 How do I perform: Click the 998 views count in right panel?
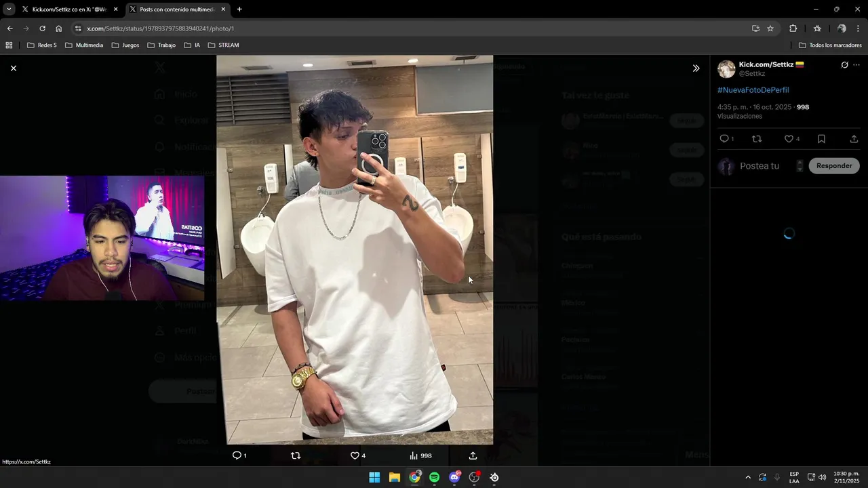[x=803, y=107]
